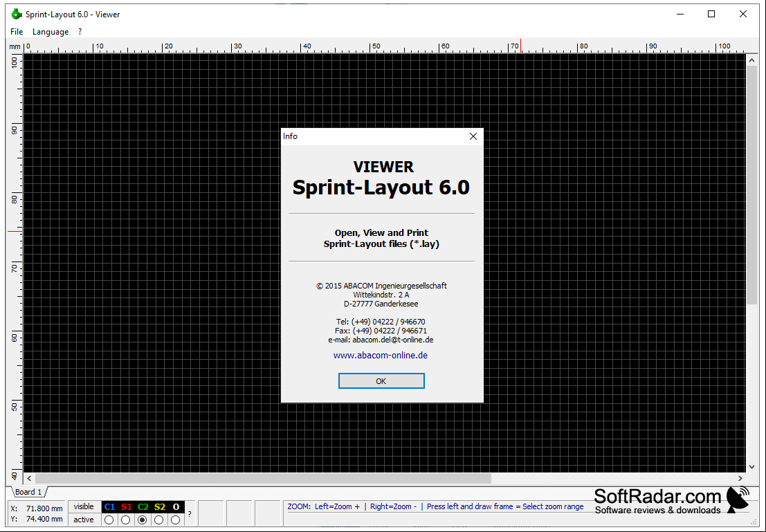Click the 'Sprint-Layout files (*.lay)' text

pyautogui.click(x=381, y=244)
